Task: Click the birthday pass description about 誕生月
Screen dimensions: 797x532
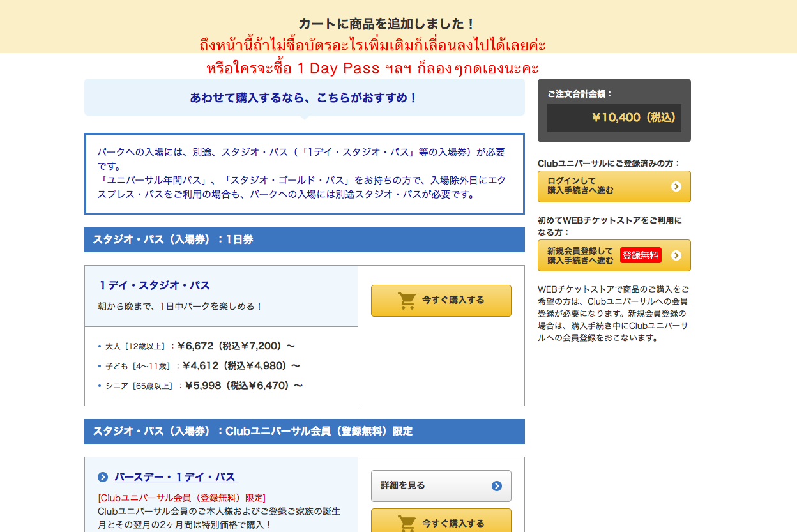Action: point(219,518)
